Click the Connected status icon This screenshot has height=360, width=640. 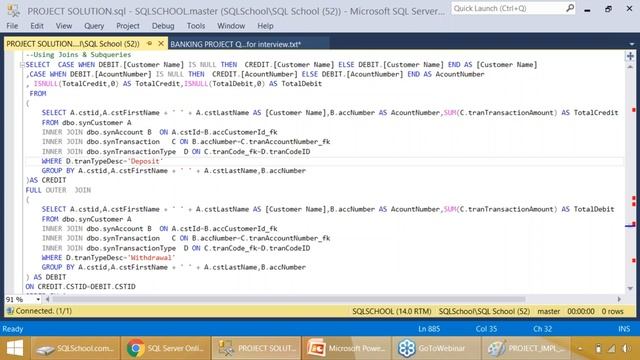click(10, 311)
